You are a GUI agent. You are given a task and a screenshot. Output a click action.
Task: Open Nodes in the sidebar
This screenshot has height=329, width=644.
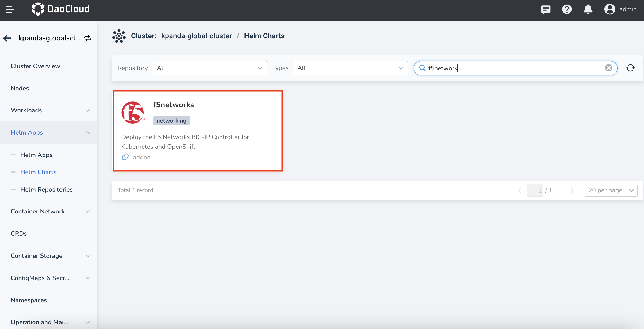[20, 88]
